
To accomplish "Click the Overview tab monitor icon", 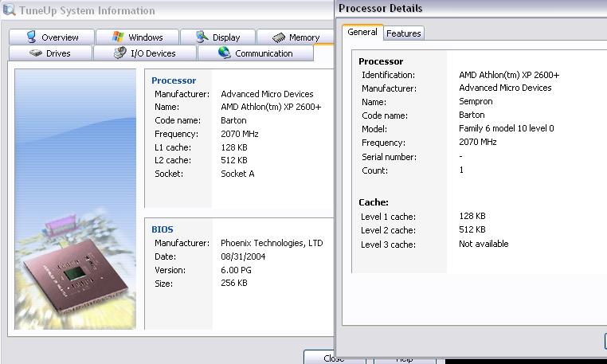I will [31, 37].
